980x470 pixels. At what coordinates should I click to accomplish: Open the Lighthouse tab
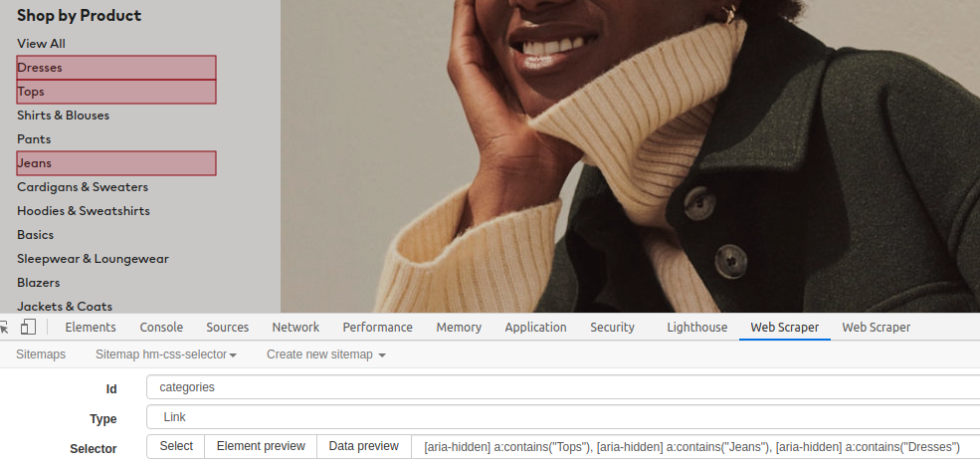pos(696,328)
